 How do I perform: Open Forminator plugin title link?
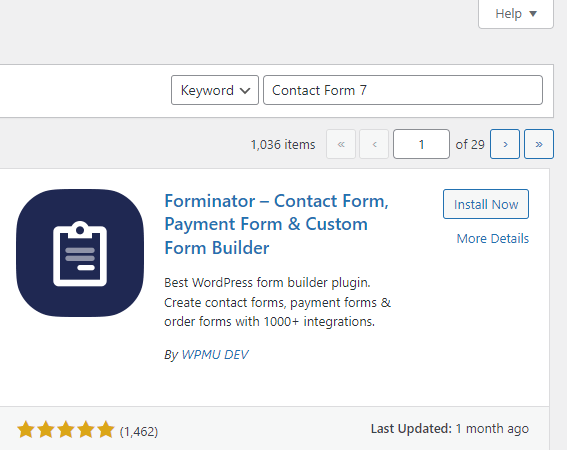(x=276, y=224)
